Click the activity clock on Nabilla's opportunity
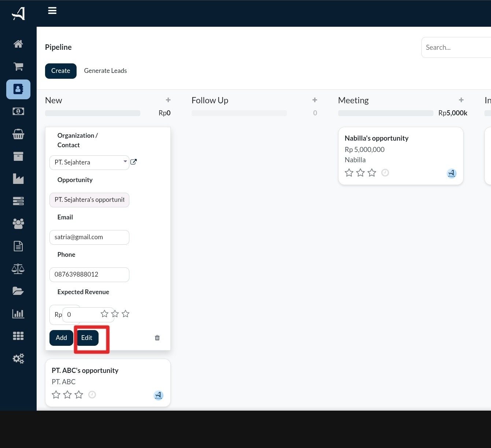This screenshot has width=491, height=448. click(385, 173)
